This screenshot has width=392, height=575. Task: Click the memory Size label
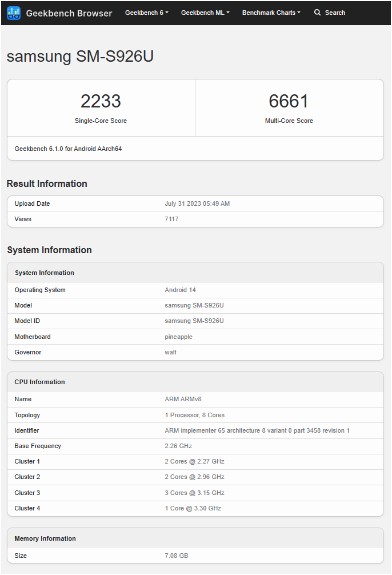(x=21, y=556)
